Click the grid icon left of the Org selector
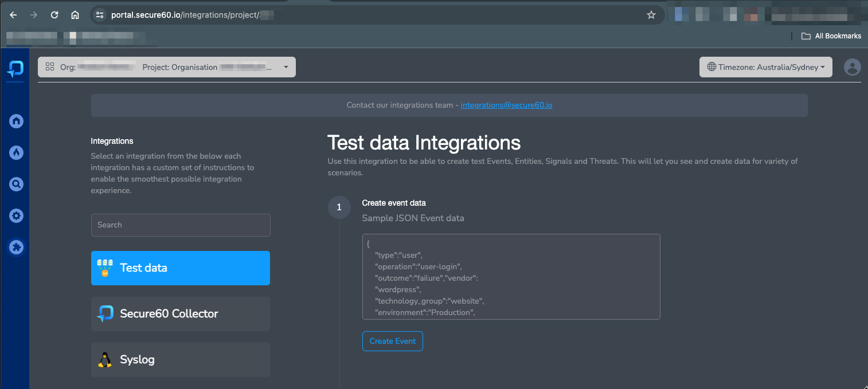 [50, 67]
